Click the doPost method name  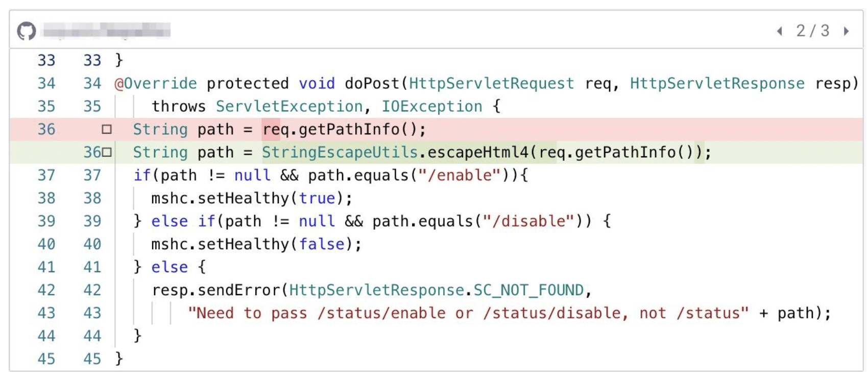[372, 83]
